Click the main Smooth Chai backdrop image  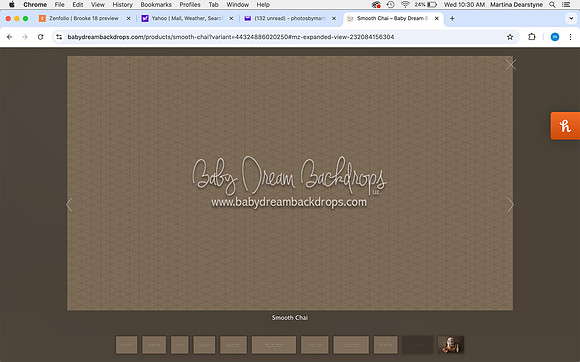290,183
